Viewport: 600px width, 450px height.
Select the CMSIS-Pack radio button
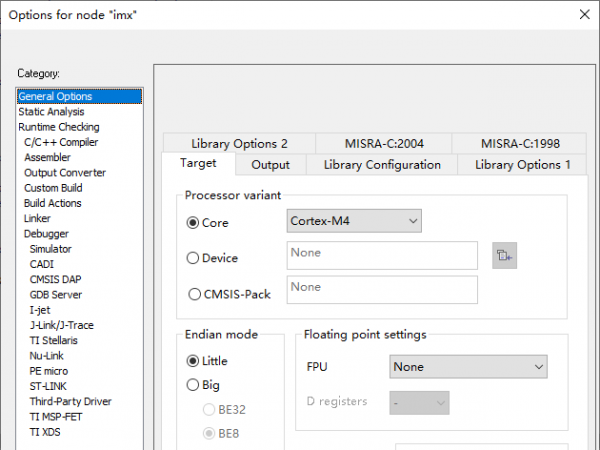pyautogui.click(x=194, y=294)
